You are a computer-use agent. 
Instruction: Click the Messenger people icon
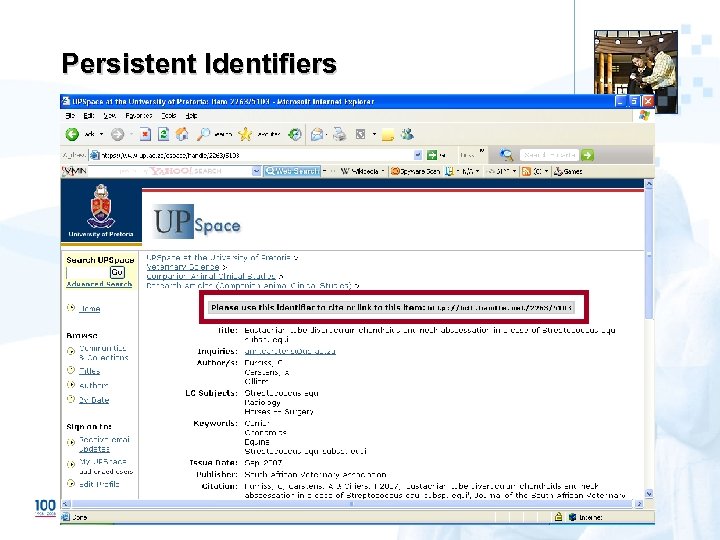(x=407, y=134)
